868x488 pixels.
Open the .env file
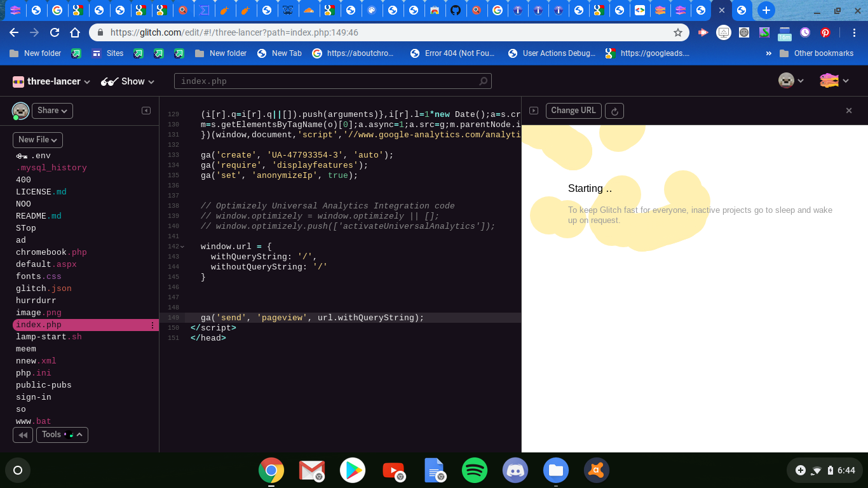33,156
